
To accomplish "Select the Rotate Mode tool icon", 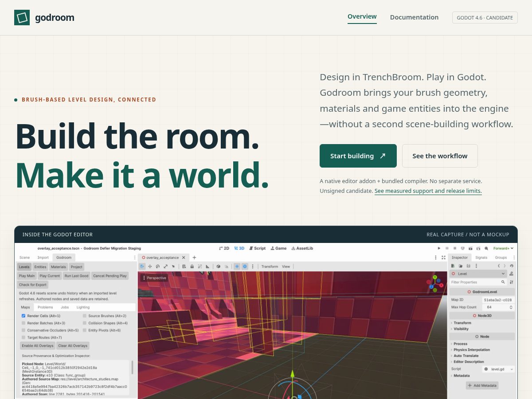I will (158, 266).
